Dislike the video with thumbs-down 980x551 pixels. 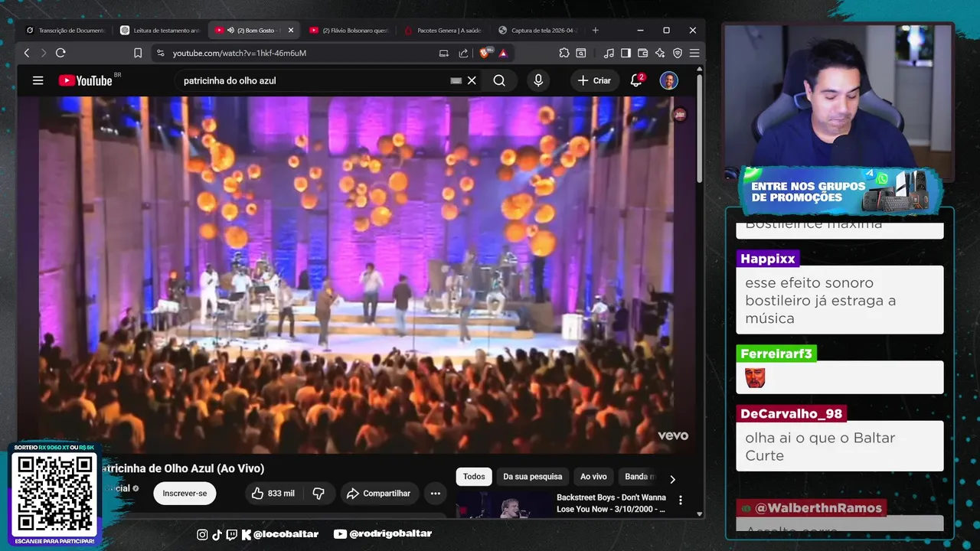click(x=318, y=494)
